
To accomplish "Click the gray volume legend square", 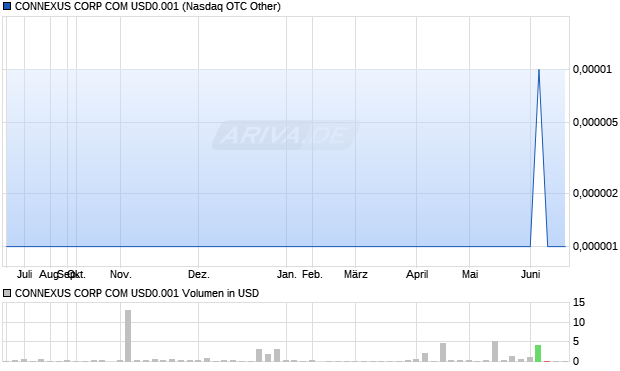I will click(x=7, y=293).
